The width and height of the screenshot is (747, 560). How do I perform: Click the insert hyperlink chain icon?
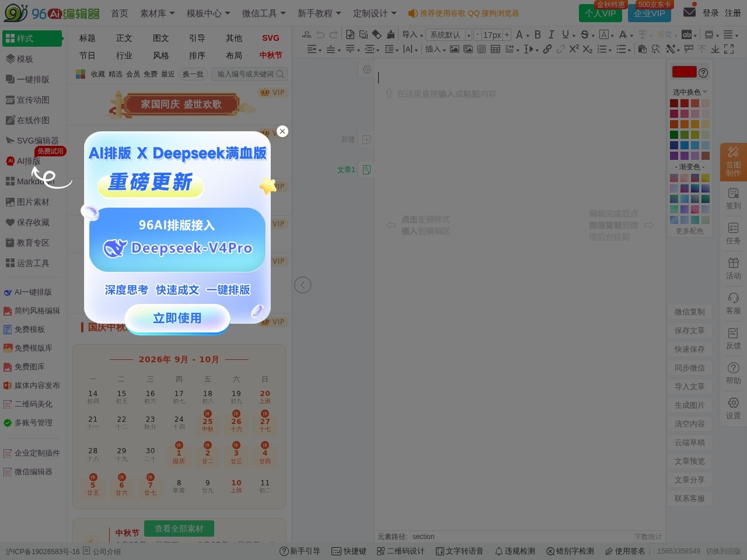547,49
